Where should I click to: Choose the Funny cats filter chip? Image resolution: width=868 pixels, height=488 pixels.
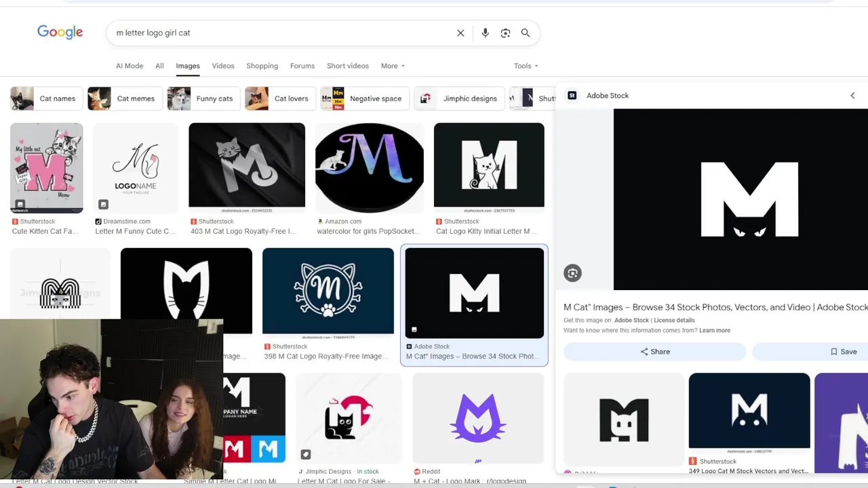click(x=203, y=98)
